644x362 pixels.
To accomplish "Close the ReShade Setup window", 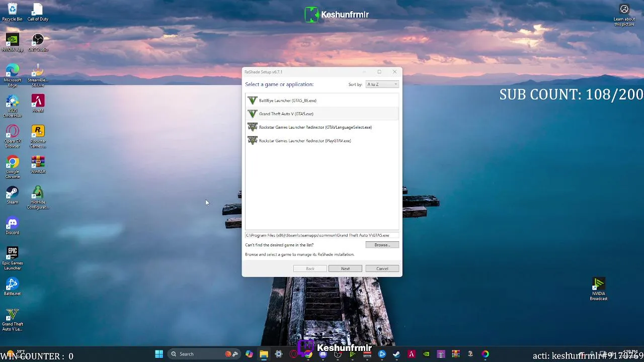I will 394,72.
